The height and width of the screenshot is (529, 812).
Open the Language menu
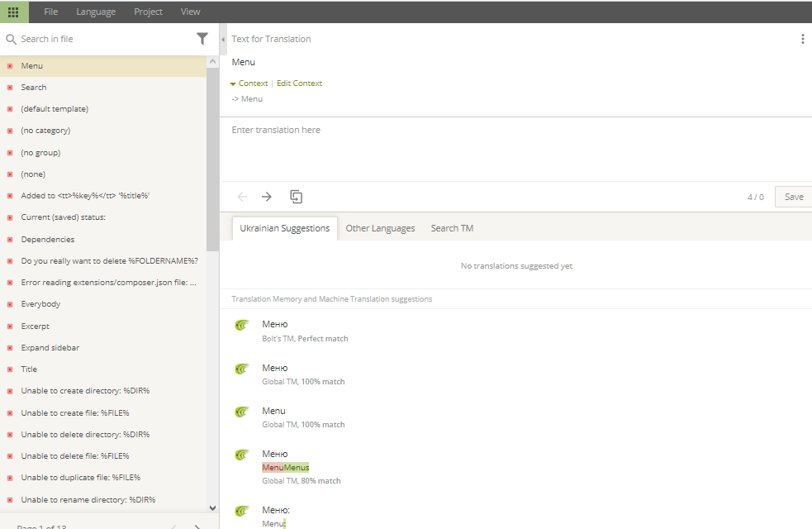click(96, 12)
